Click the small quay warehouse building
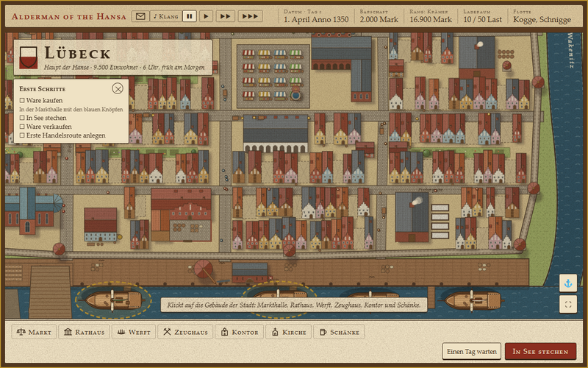 (250, 272)
